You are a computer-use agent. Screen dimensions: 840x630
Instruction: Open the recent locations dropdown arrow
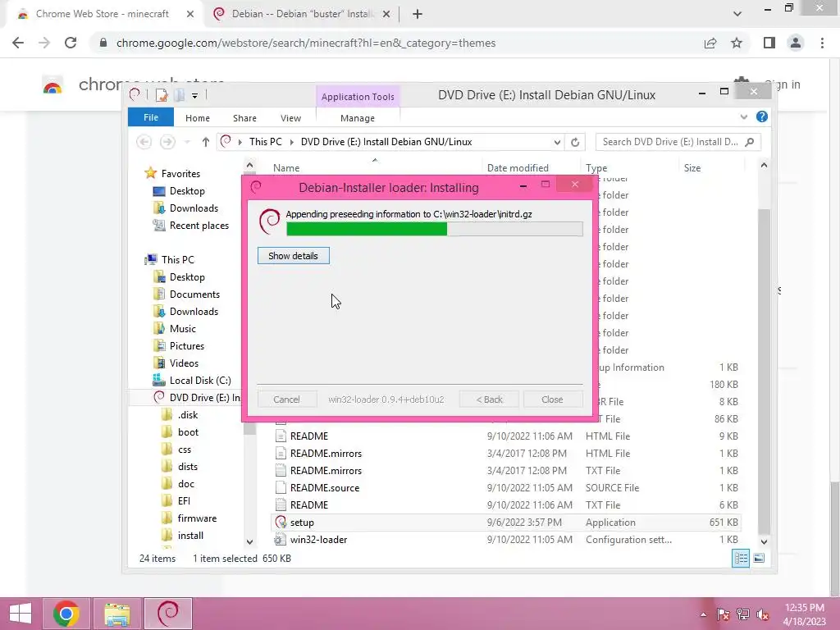(x=187, y=142)
